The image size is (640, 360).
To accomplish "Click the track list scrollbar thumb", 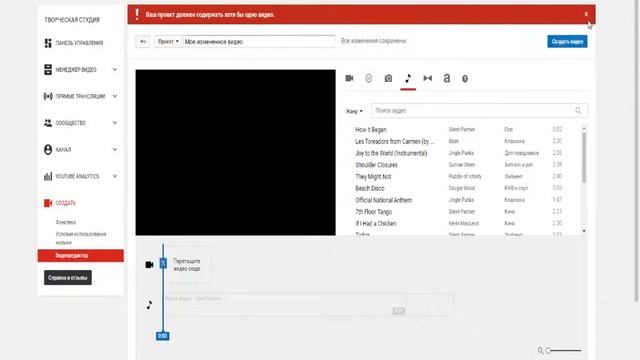I will (584, 157).
